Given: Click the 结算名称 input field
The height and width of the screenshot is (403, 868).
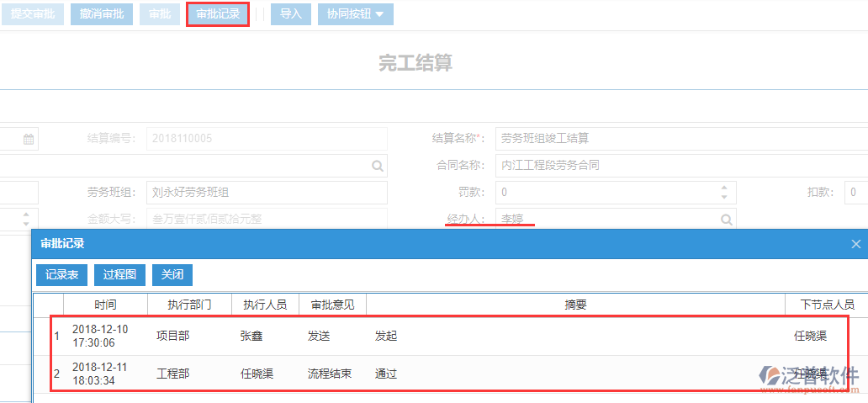Looking at the screenshot, I should point(681,138).
